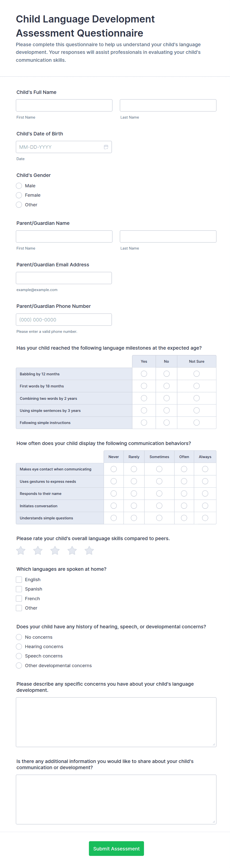Select "Female" gender option
Viewport: 230px width, 868px height.
coord(19,195)
